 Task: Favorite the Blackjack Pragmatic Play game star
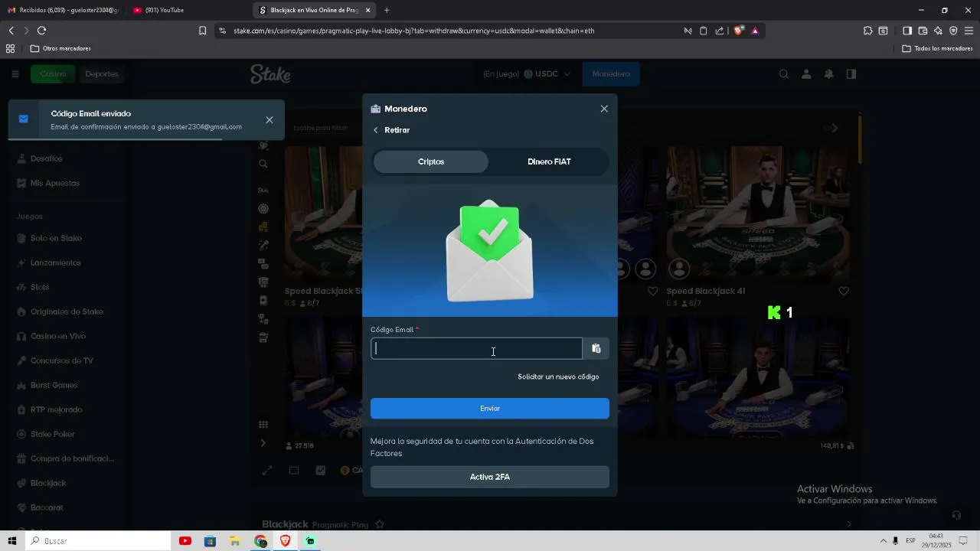pos(379,525)
